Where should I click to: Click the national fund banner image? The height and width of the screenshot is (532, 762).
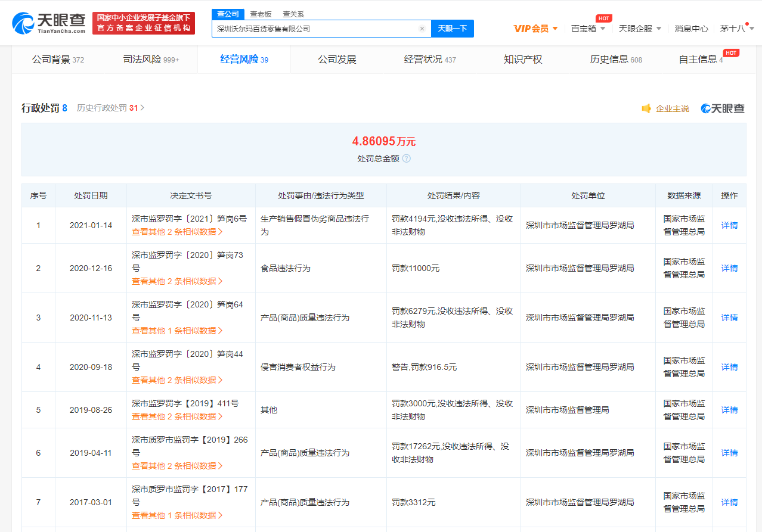(x=144, y=23)
